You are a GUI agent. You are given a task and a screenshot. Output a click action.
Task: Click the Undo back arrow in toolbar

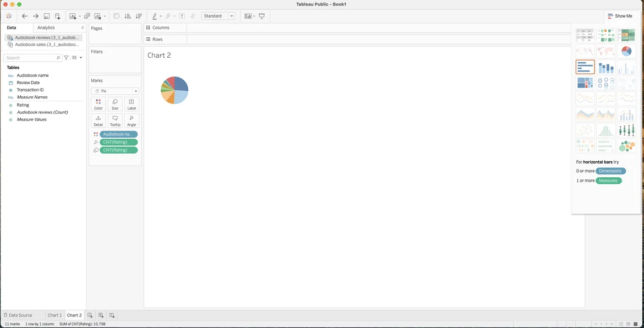pyautogui.click(x=25, y=17)
